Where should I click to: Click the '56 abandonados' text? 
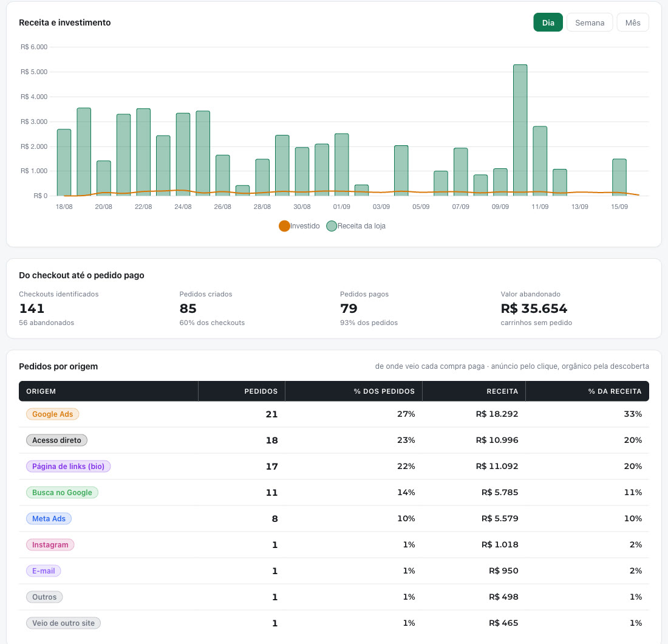pyautogui.click(x=46, y=323)
